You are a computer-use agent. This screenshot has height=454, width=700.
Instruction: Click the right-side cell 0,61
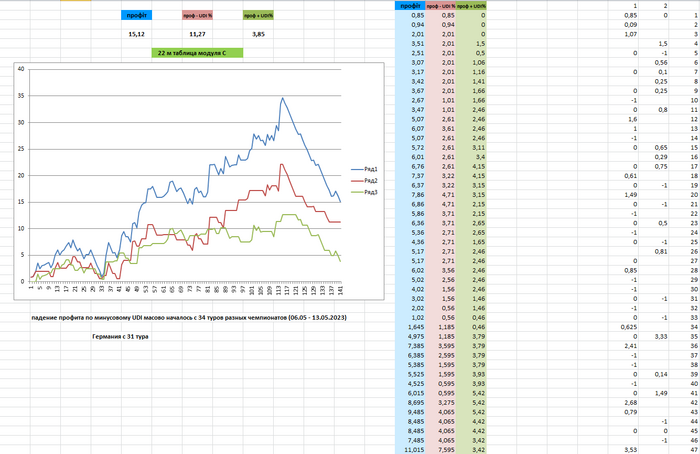[x=623, y=176]
